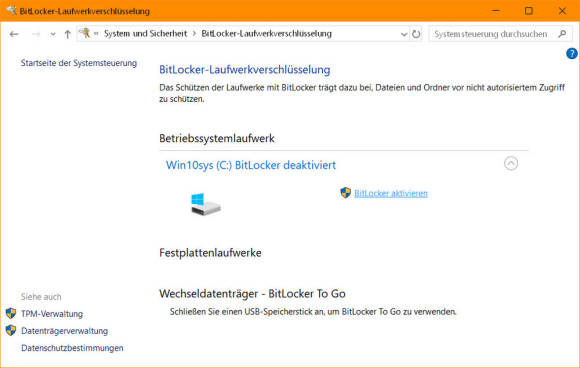Click the blue BitLocker-Laufwerkverschlüsselung page title
Image resolution: width=580 pixels, height=368 pixels.
[x=245, y=70]
